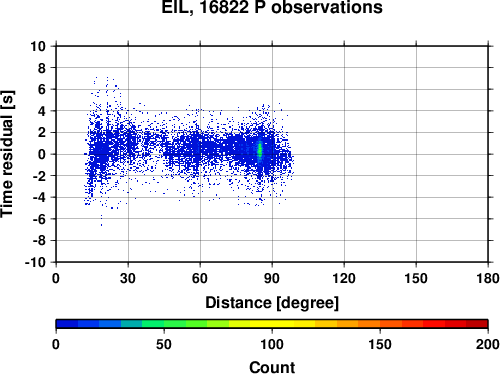Click x-axis tick label 60
Screen dimensions: 500x374
(200, 278)
